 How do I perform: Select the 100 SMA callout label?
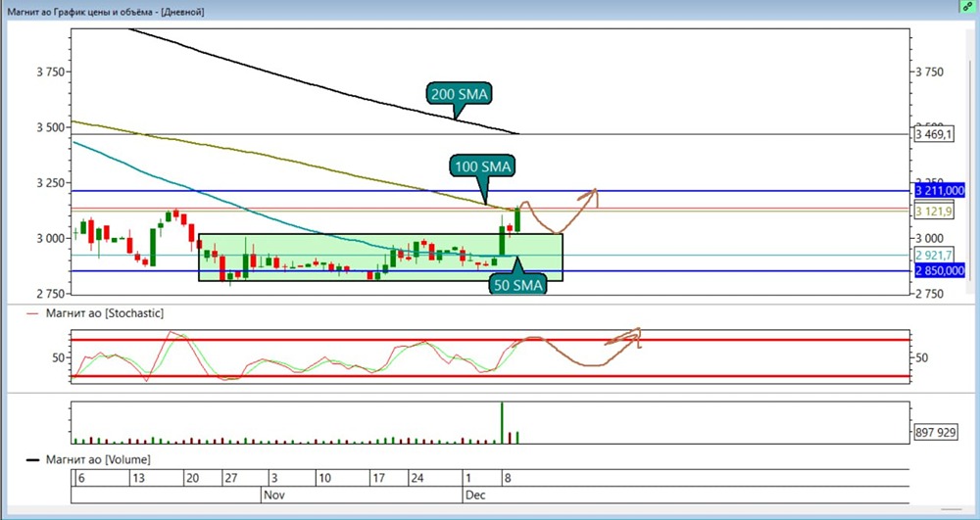point(482,166)
